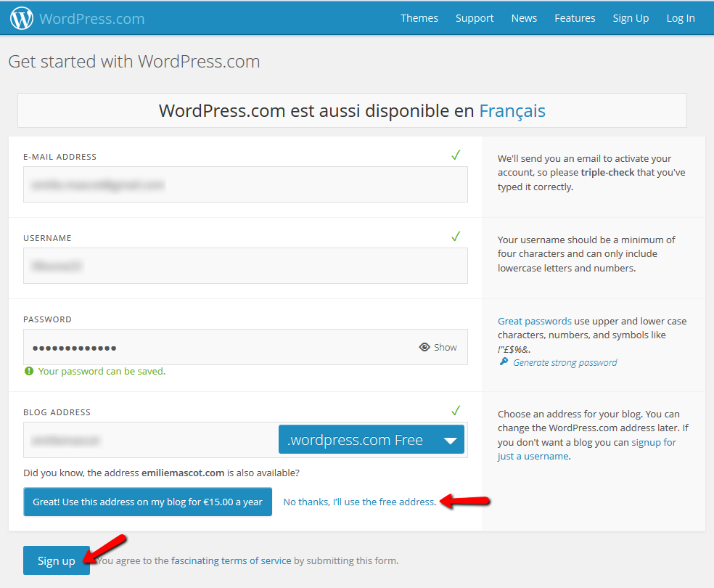Go to Support in the header menu
Image resolution: width=714 pixels, height=588 pixels.
pyautogui.click(x=475, y=18)
